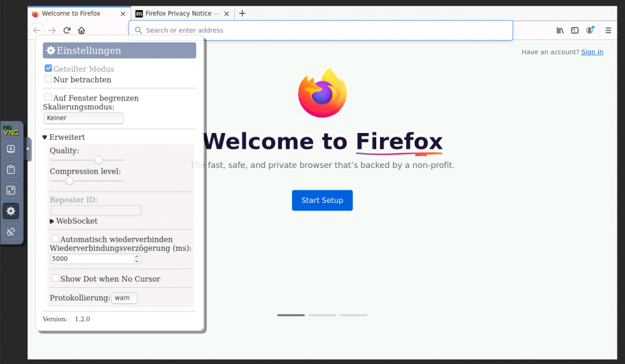This screenshot has width=625, height=364.
Task: Close the Firefox Privacy Notice tab
Action: coord(226,14)
